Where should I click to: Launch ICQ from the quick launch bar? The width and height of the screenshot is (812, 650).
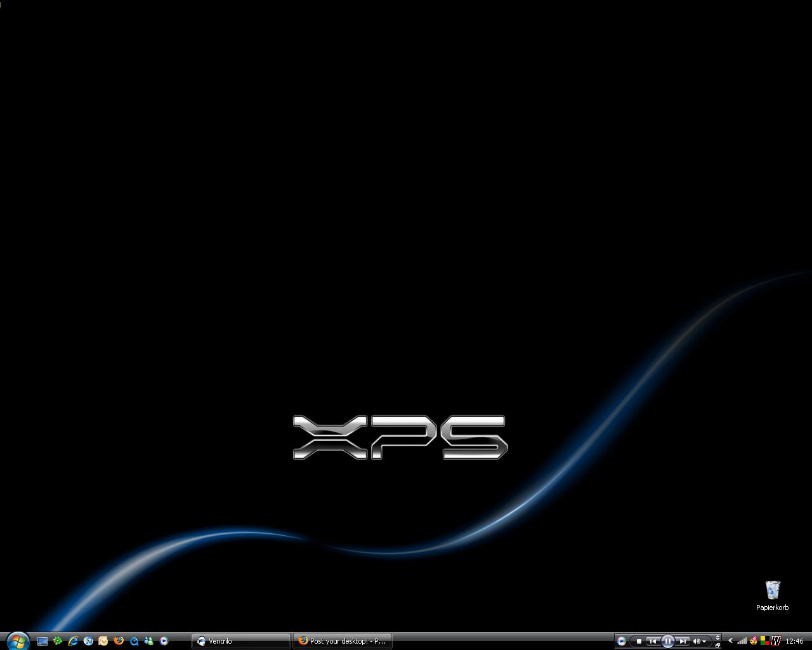[x=58, y=641]
